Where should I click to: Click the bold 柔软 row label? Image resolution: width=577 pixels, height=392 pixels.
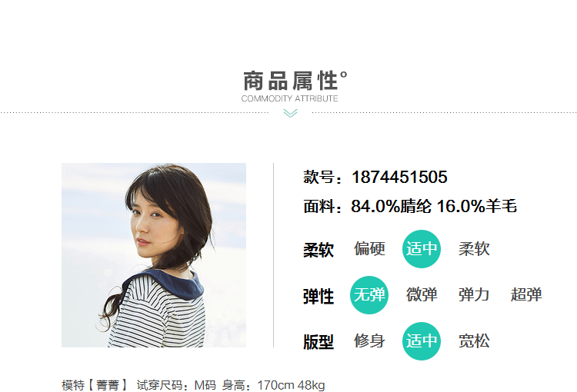319,250
